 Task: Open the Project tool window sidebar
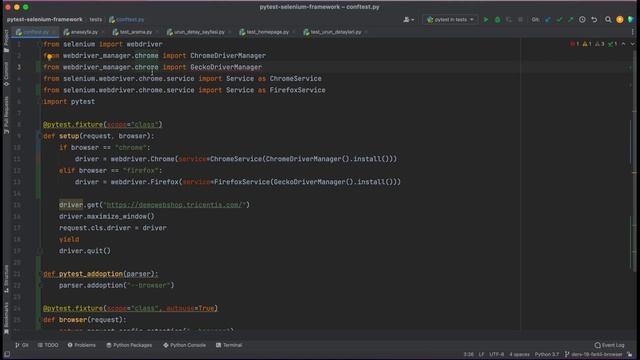(x=6, y=41)
